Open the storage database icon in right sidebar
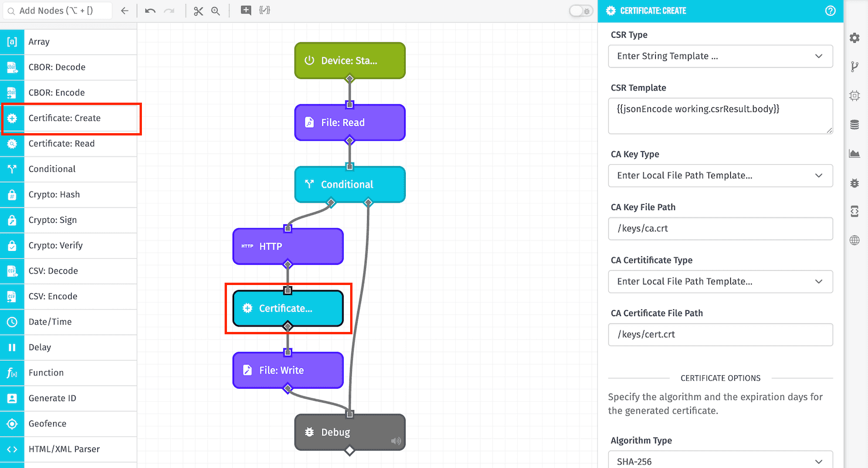Image resolution: width=868 pixels, height=468 pixels. click(x=855, y=124)
